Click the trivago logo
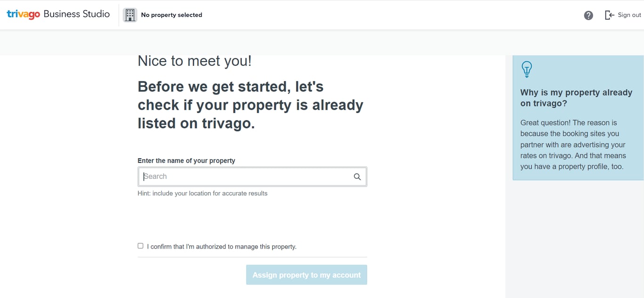The height and width of the screenshot is (298, 644). pos(23,15)
